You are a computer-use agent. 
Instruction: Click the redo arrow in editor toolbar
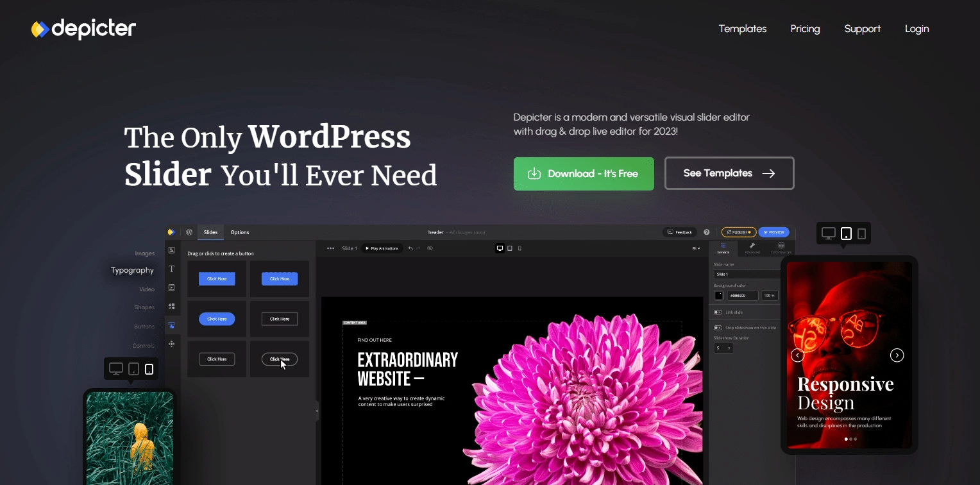tap(419, 248)
